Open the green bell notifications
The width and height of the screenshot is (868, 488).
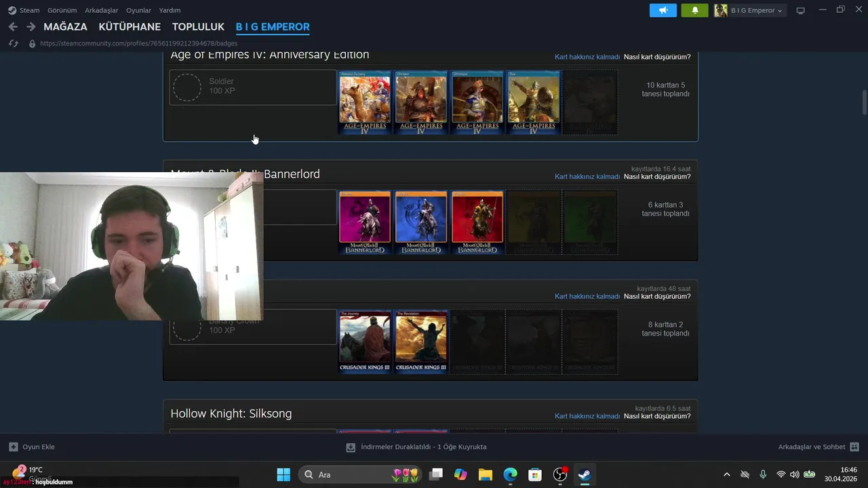(x=694, y=10)
